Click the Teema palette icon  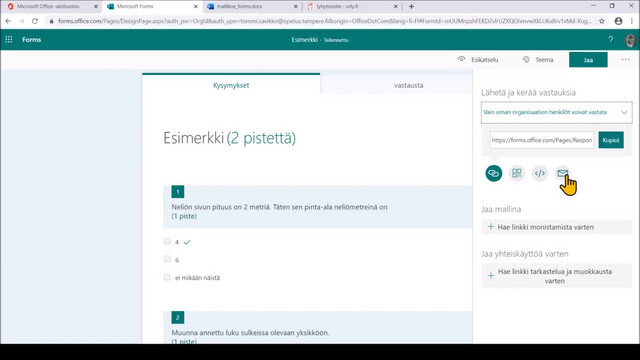(x=526, y=60)
